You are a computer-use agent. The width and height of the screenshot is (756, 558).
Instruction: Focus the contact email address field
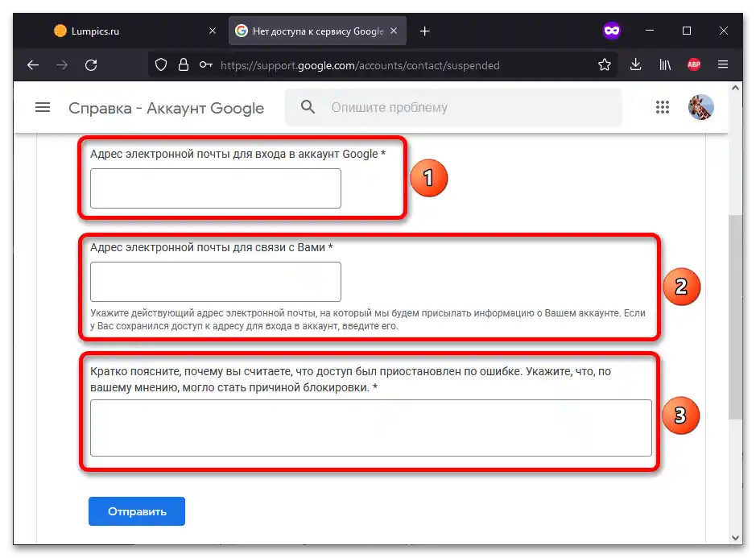point(216,282)
